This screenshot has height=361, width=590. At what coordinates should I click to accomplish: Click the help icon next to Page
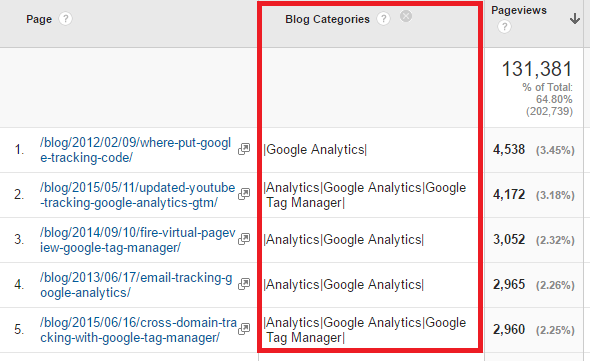65,19
